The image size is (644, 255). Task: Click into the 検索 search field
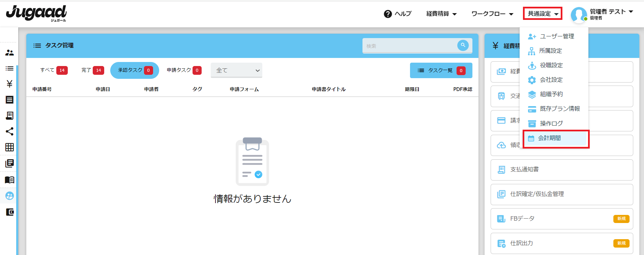coord(409,46)
